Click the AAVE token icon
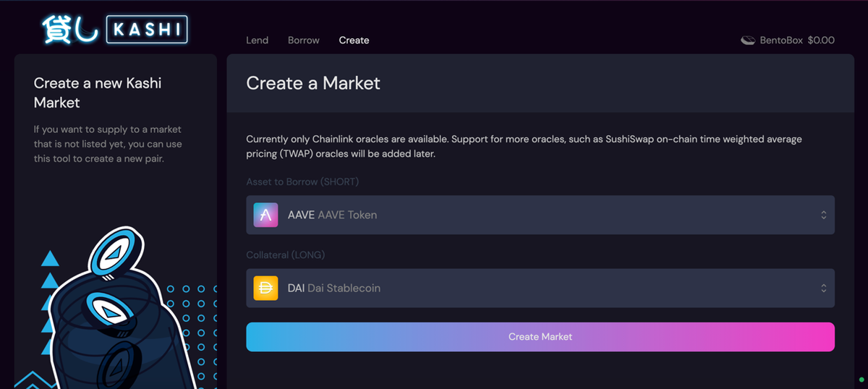This screenshot has height=389, width=868. pos(265,215)
